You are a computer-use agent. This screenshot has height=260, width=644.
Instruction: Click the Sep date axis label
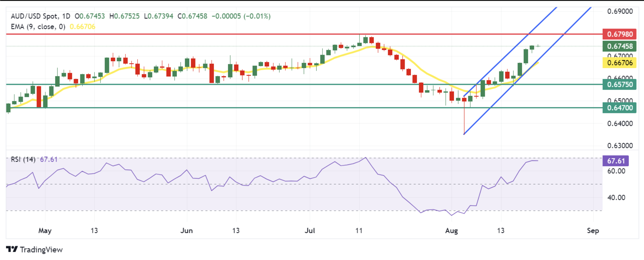pyautogui.click(x=593, y=231)
